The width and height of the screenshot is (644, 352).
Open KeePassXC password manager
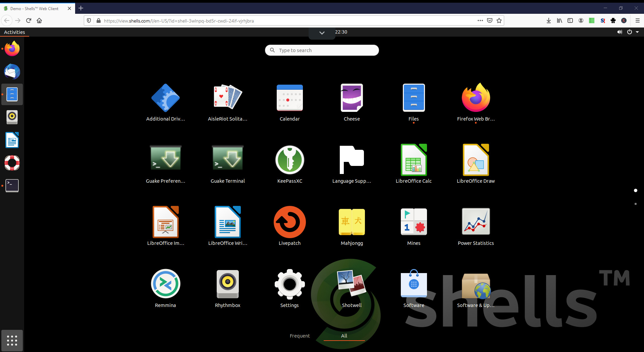(290, 165)
